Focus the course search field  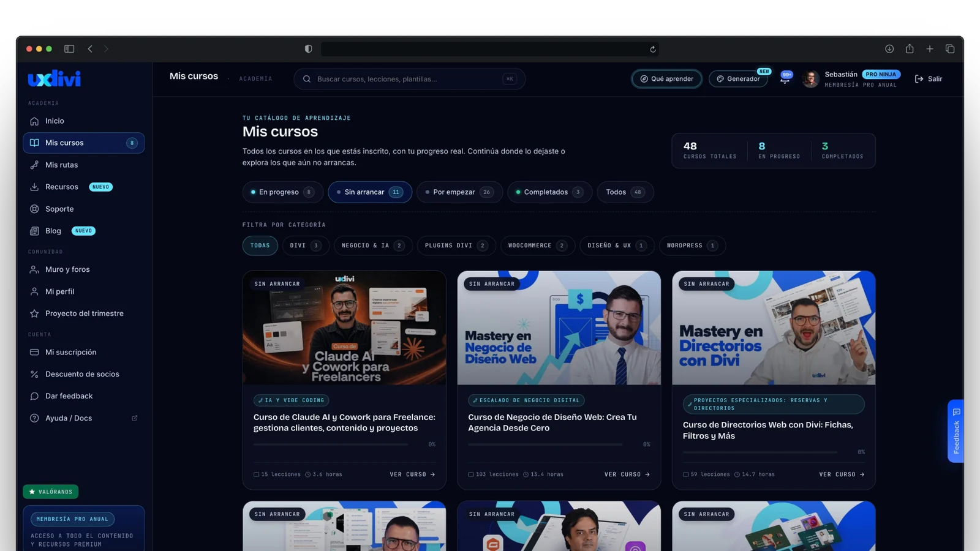(409, 79)
